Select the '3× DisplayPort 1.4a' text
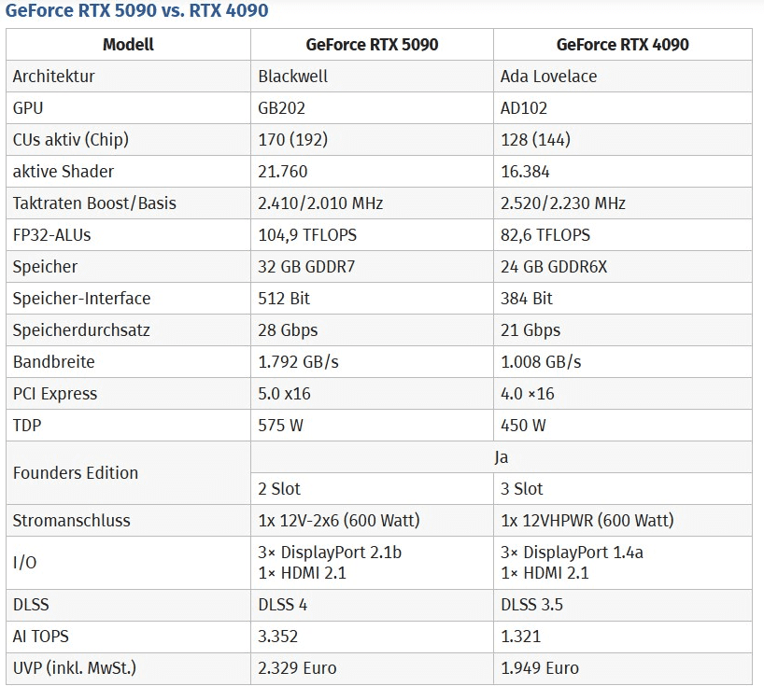Image resolution: width=764 pixels, height=700 pixels. click(x=572, y=552)
